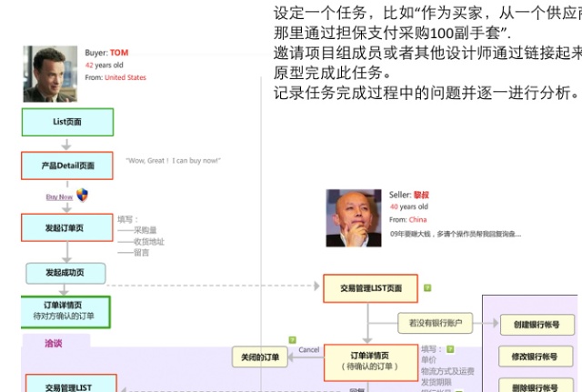
Task: Click the shield icon beside Buy Now
Action: pos(82,195)
